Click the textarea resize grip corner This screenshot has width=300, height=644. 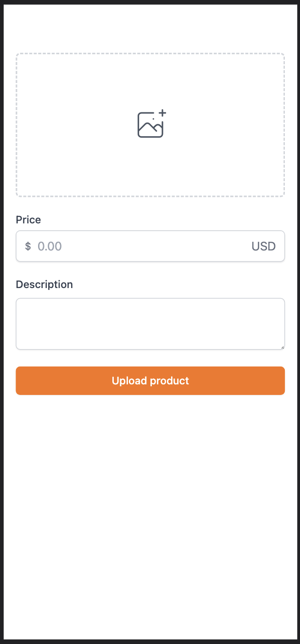click(x=282, y=347)
